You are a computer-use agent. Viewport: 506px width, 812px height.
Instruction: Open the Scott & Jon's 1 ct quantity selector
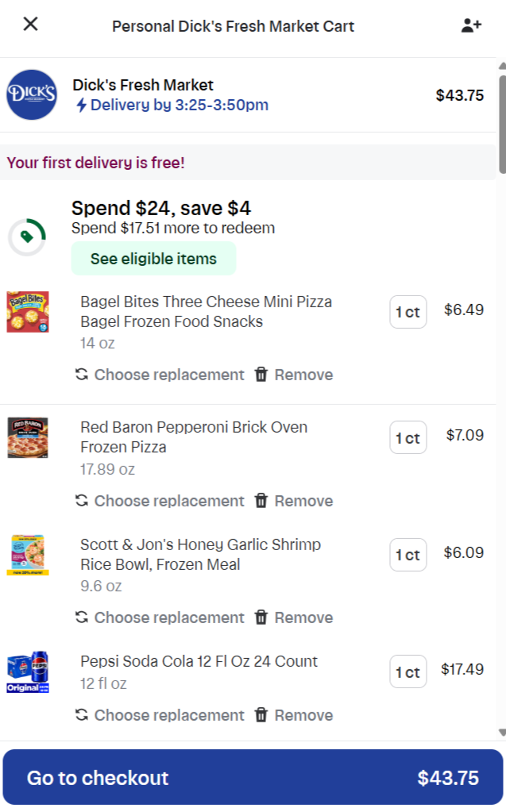point(408,555)
